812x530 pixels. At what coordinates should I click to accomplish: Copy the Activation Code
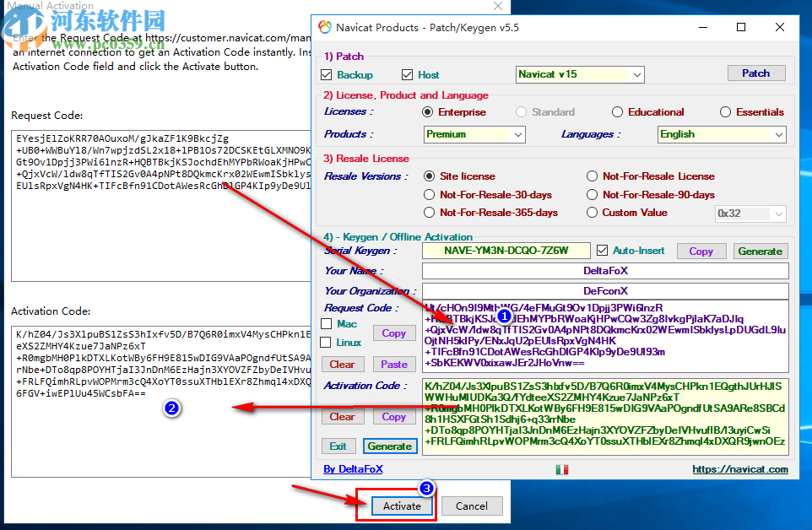pos(394,417)
